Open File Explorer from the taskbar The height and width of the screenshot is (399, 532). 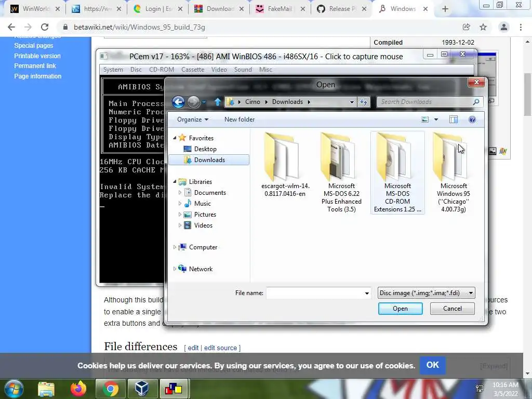46,389
